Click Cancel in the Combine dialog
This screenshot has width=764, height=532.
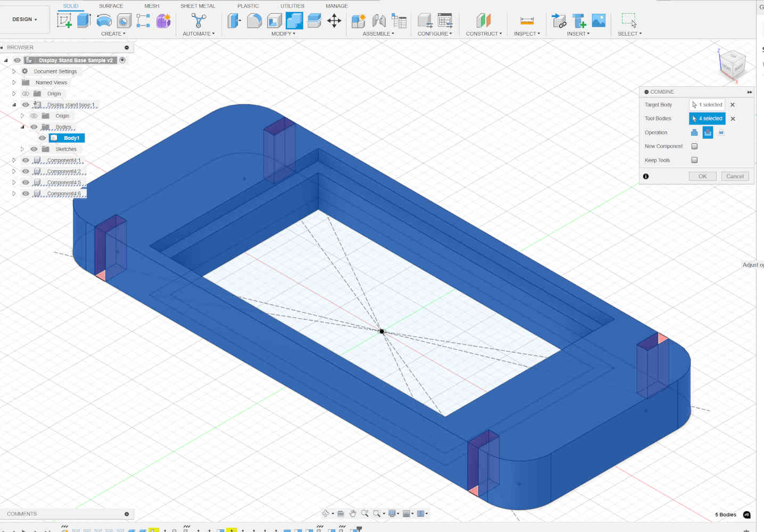[735, 176]
